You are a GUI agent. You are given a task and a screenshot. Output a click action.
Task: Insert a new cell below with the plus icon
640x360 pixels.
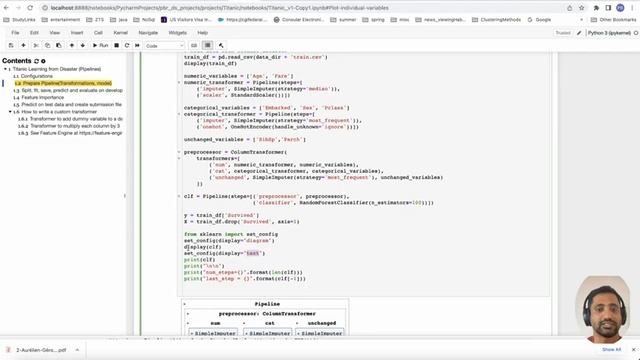[23, 45]
